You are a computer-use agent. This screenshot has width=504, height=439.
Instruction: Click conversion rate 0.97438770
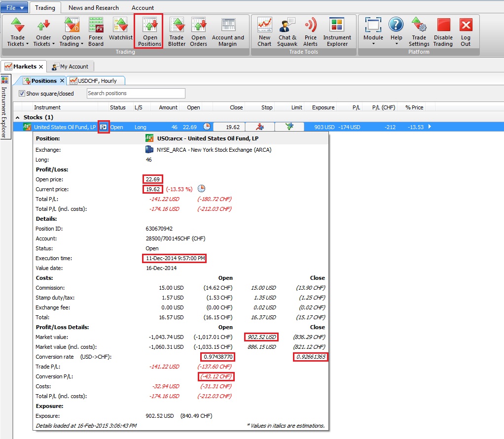218,357
